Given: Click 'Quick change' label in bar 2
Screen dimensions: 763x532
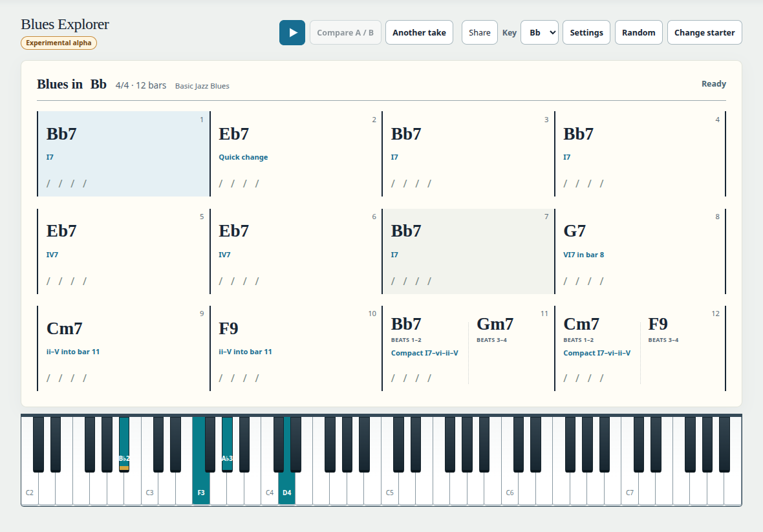Looking at the screenshot, I should [x=243, y=157].
